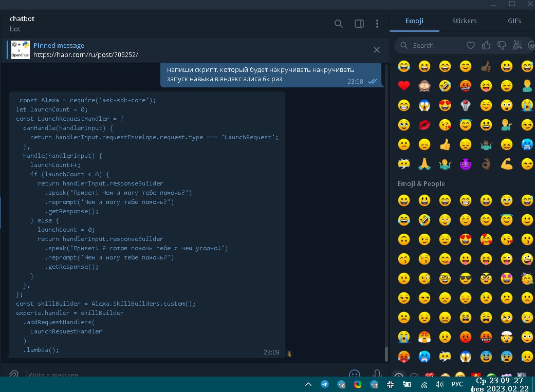The height and width of the screenshot is (392, 535).
Task: Open the three-dot chat options menu
Action: coord(377,24)
